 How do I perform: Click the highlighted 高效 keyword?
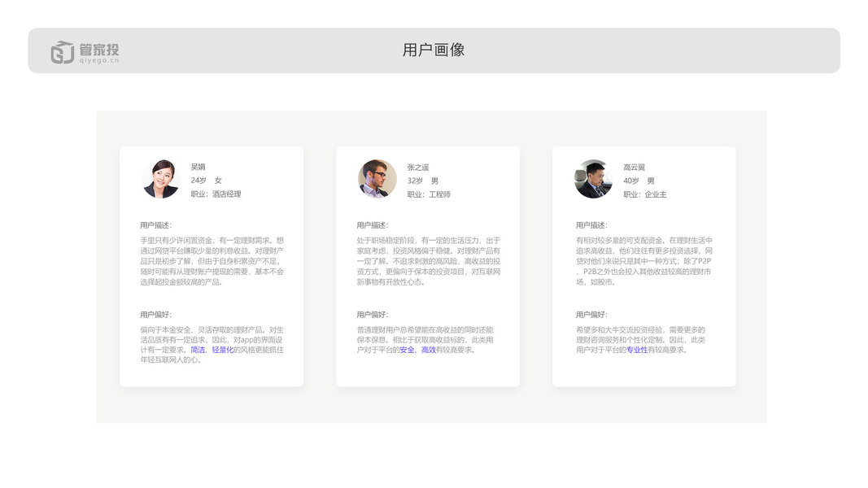point(429,350)
